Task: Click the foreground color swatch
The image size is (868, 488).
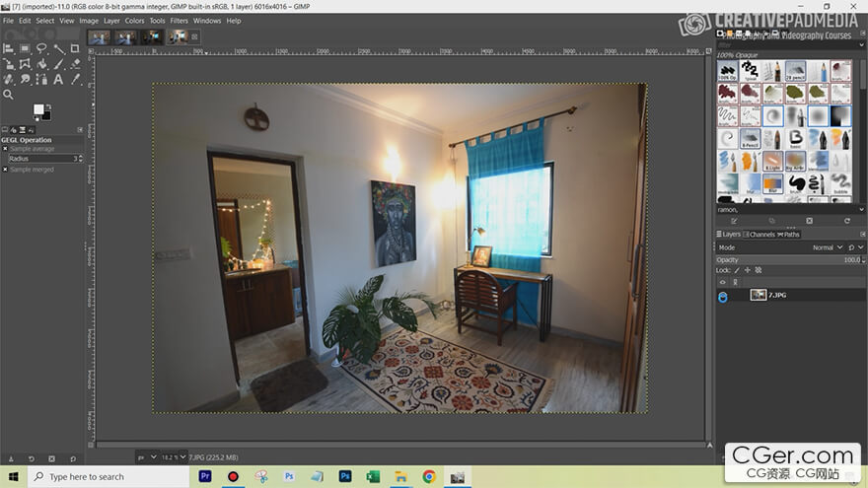Action: tap(38, 109)
